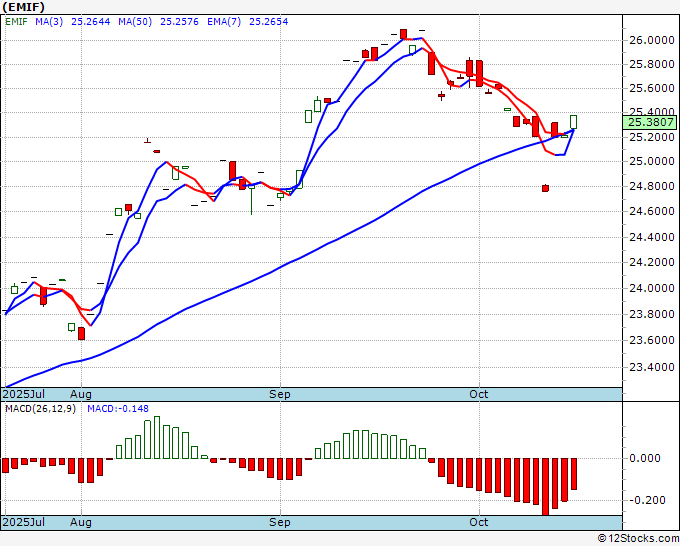Click the isolated red candle near 24.80
Image resolution: width=680 pixels, height=546 pixels.
point(545,188)
